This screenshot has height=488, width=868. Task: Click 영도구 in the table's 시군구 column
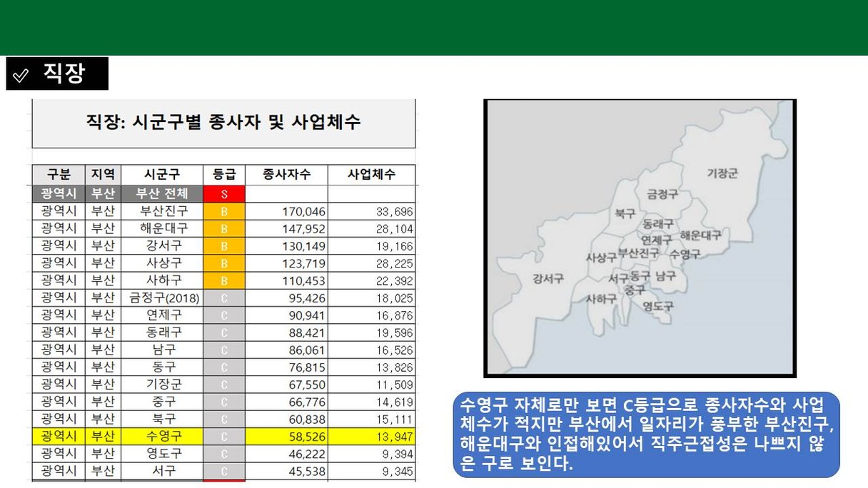pos(162,454)
